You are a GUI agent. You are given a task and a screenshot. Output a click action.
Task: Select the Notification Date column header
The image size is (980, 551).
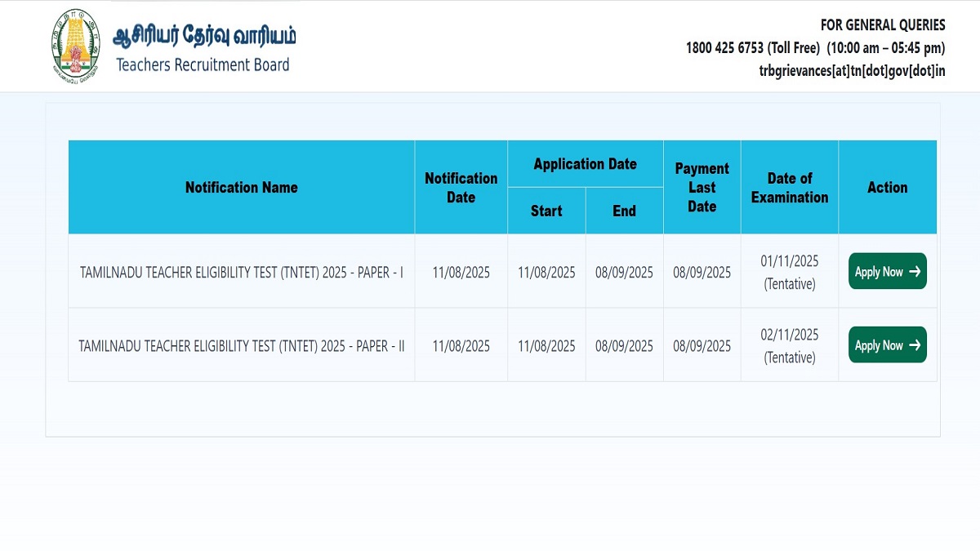[x=461, y=188]
